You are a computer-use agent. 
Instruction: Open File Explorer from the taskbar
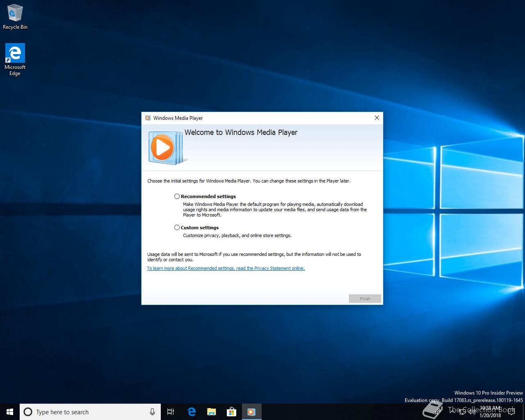(211, 412)
